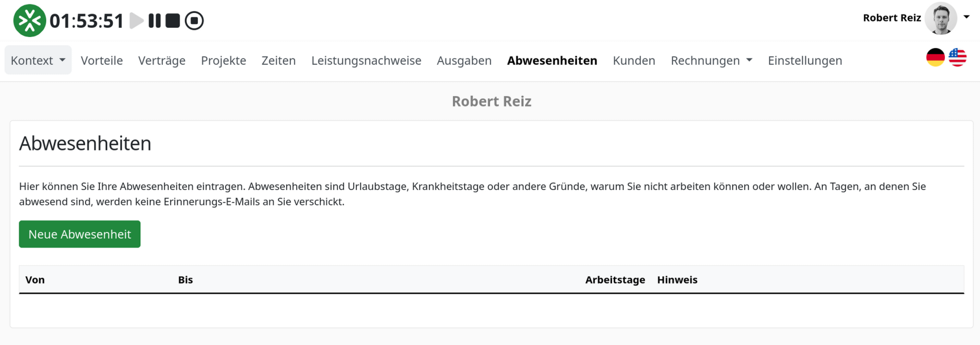Click the Neue Abwesenheit button
Image resolution: width=980 pixels, height=345 pixels.
[x=80, y=234]
